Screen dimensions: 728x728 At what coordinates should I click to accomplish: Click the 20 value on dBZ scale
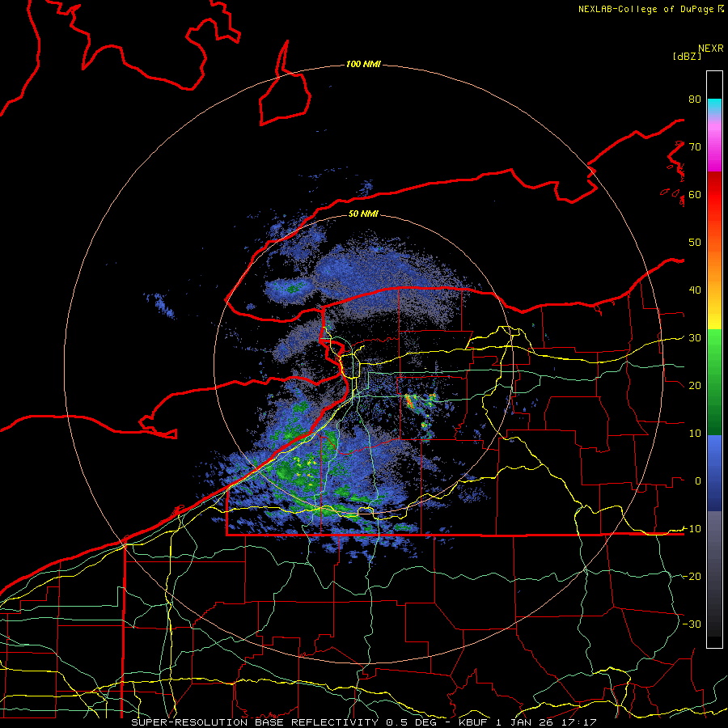[695, 385]
